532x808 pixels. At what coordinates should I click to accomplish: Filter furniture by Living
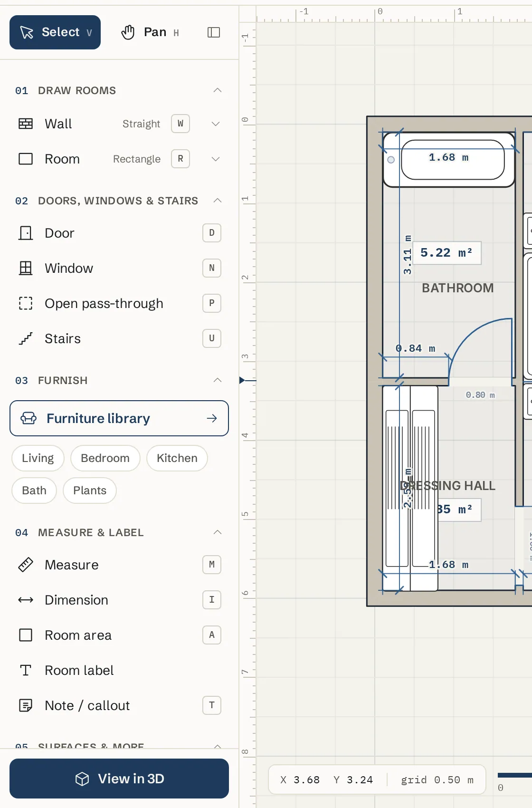pyautogui.click(x=38, y=458)
